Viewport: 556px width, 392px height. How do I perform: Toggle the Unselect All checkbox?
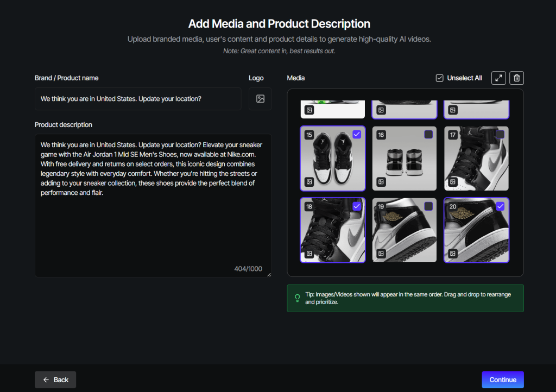click(439, 78)
